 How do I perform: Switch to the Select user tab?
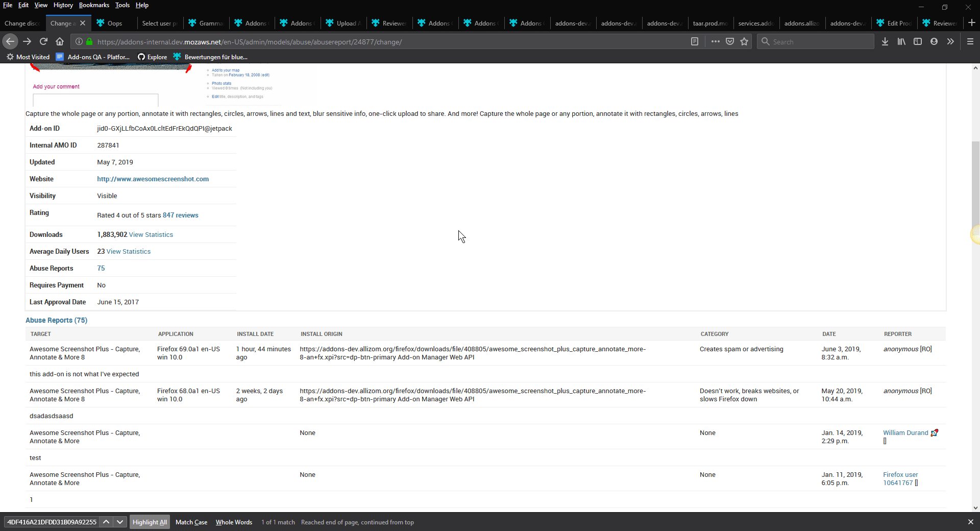pos(160,23)
